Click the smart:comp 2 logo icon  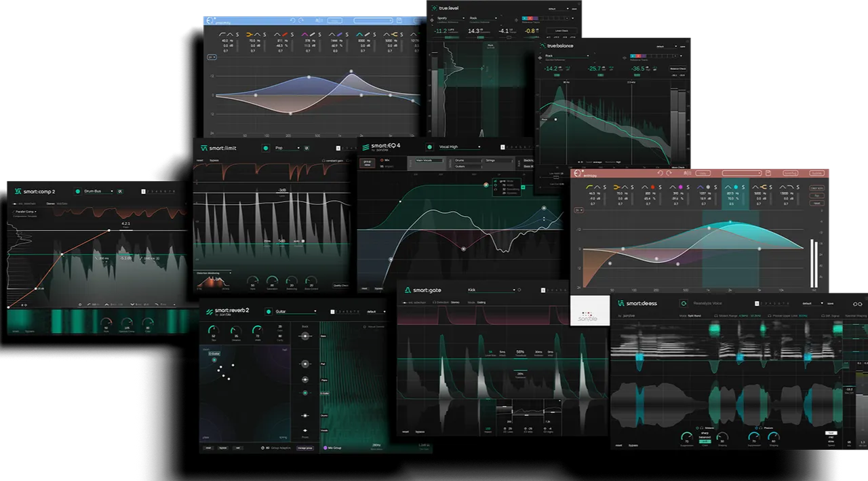click(x=18, y=191)
